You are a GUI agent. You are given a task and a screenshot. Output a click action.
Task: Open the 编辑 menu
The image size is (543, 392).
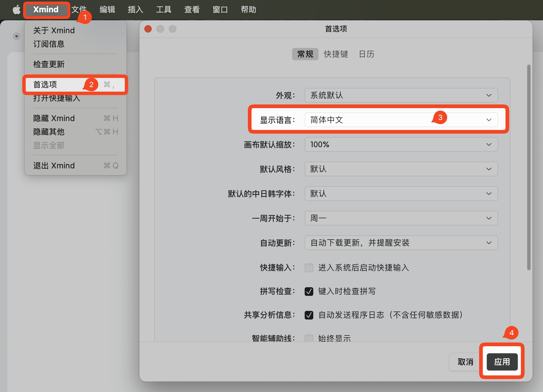pyautogui.click(x=107, y=10)
